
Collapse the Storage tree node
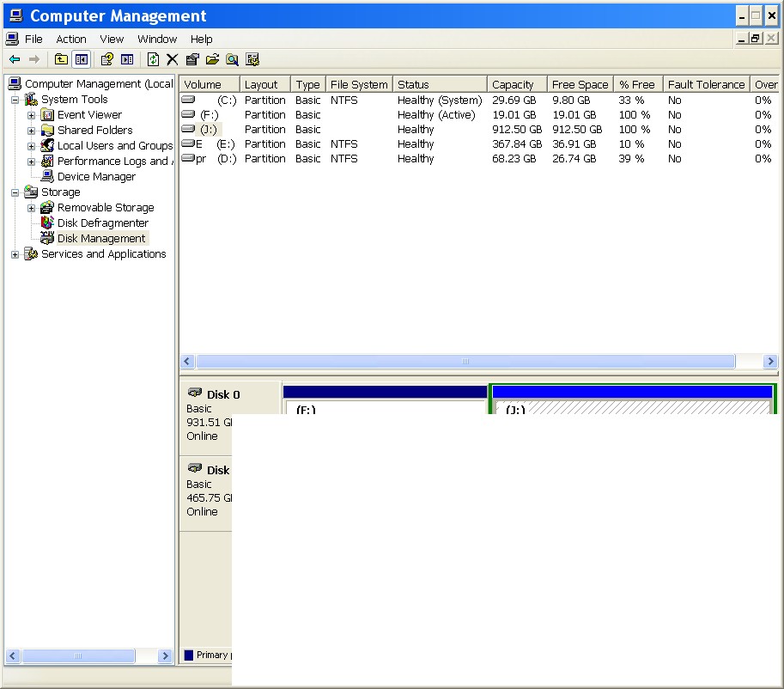[x=15, y=192]
